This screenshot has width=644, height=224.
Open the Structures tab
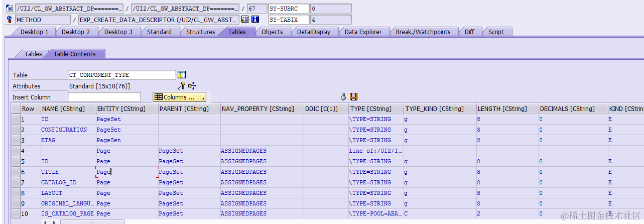[x=200, y=32]
